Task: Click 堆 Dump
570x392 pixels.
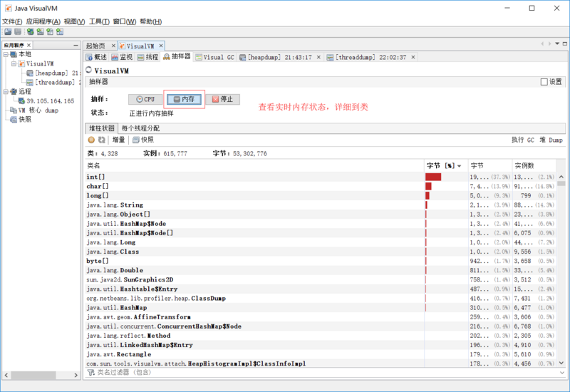Action: coord(551,140)
